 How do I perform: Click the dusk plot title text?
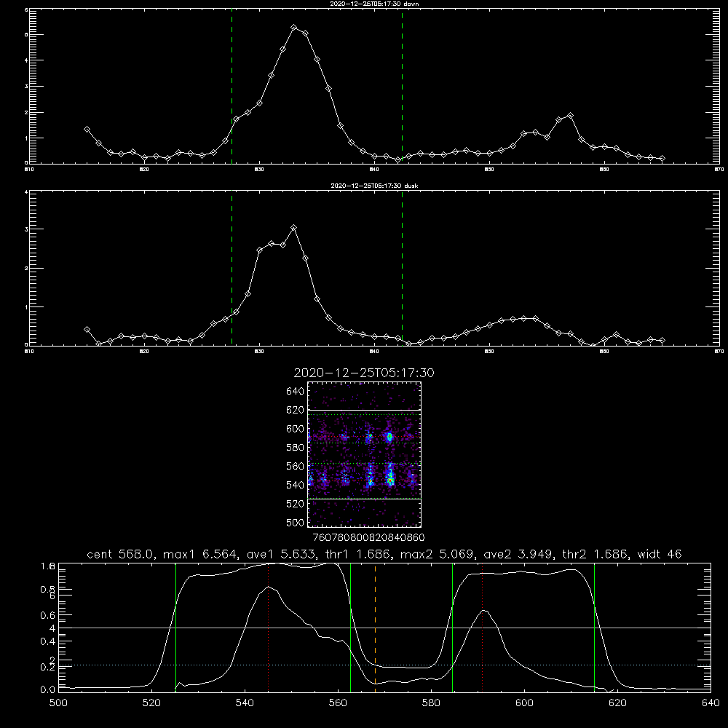coord(374,185)
